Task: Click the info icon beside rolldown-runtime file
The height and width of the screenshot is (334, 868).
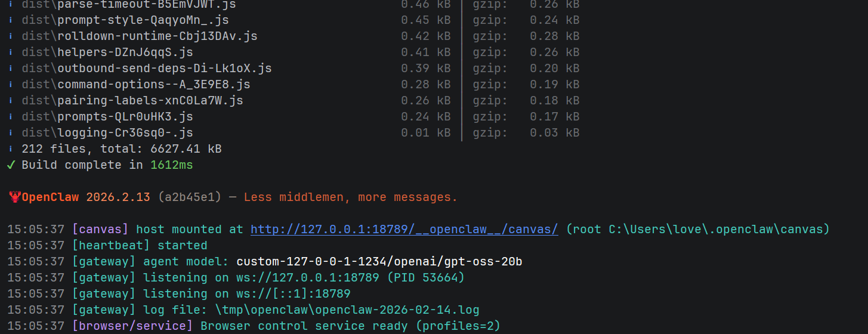Action: click(11, 36)
